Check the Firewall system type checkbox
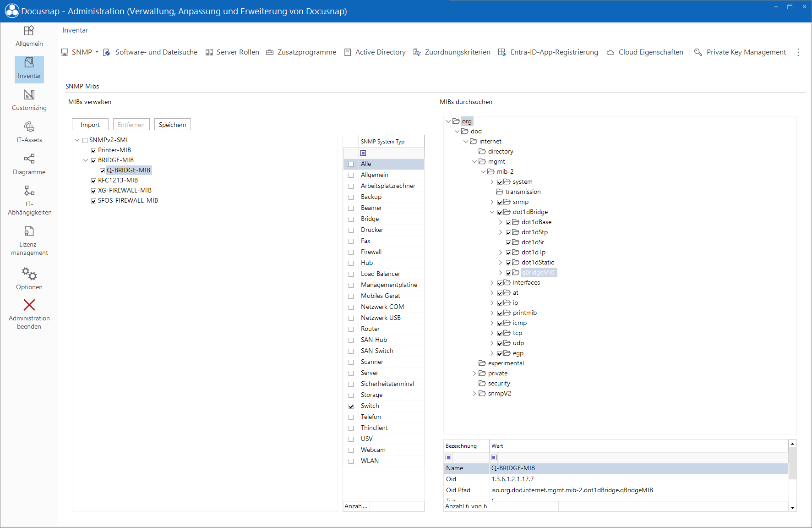 [351, 252]
